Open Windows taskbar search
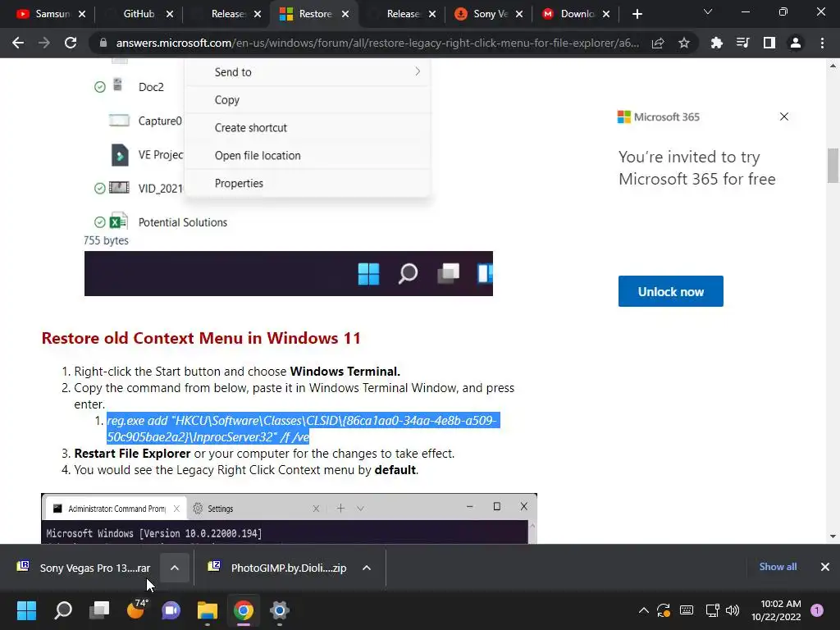 click(x=63, y=610)
